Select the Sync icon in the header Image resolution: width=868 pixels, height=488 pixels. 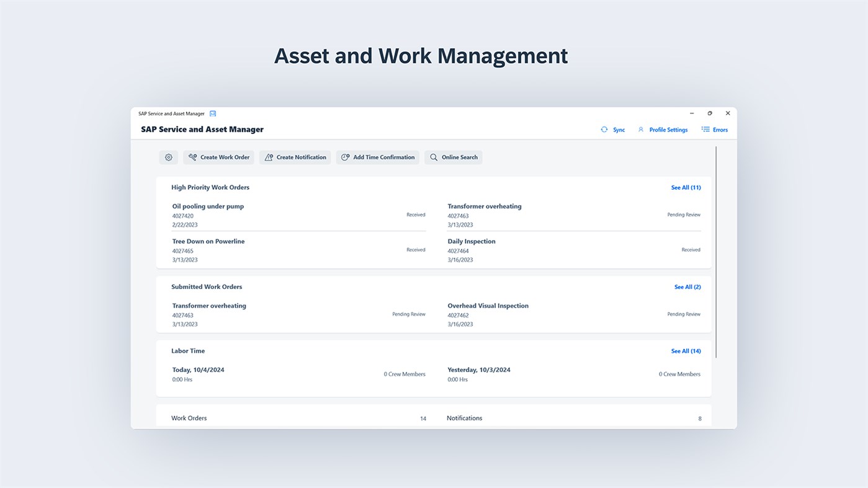604,129
